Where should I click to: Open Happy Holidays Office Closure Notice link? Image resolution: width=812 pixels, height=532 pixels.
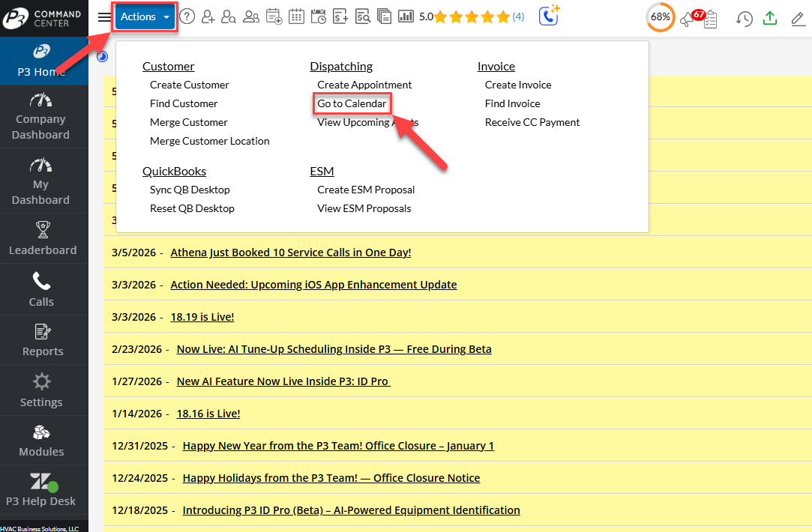331,477
